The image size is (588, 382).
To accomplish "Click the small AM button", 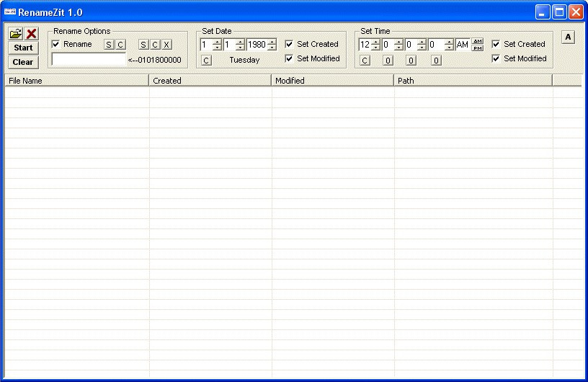I will tap(477, 41).
